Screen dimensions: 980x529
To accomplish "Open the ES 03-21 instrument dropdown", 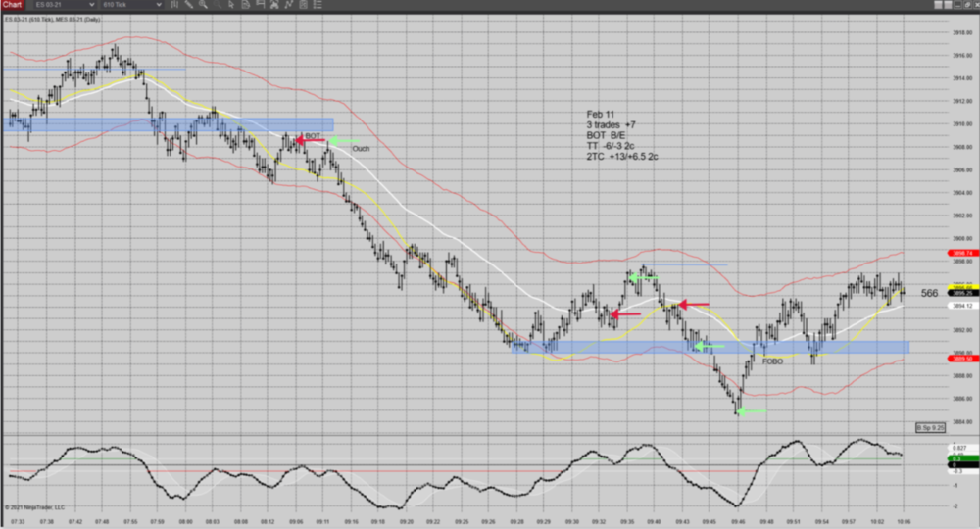I will pyautogui.click(x=65, y=5).
